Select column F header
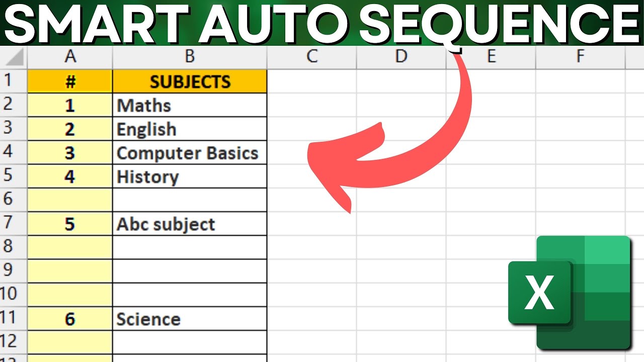 point(580,57)
